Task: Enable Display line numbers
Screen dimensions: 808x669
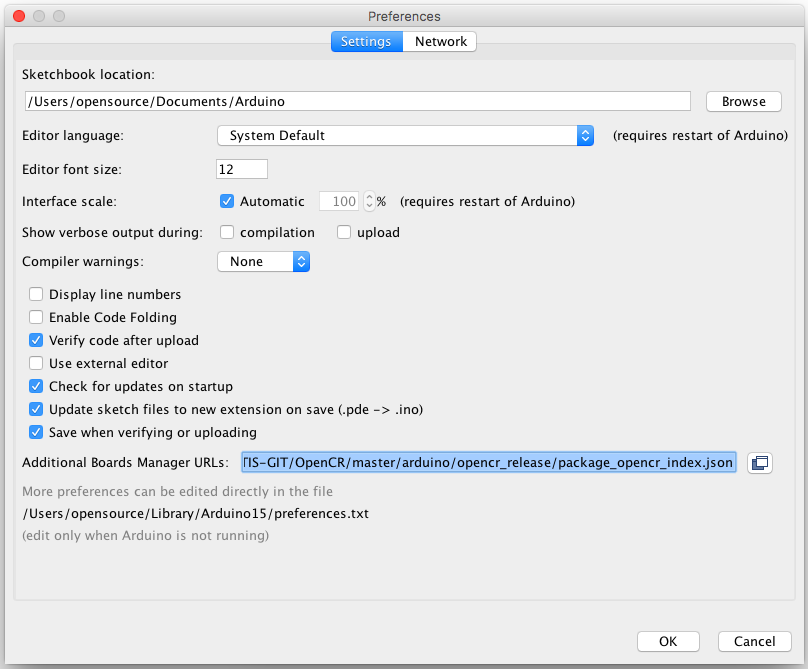Action: click(36, 294)
